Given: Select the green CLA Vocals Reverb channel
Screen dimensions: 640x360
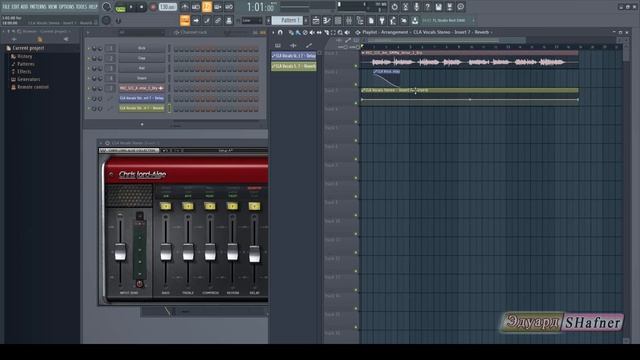Looking at the screenshot, I should click(x=142, y=108).
